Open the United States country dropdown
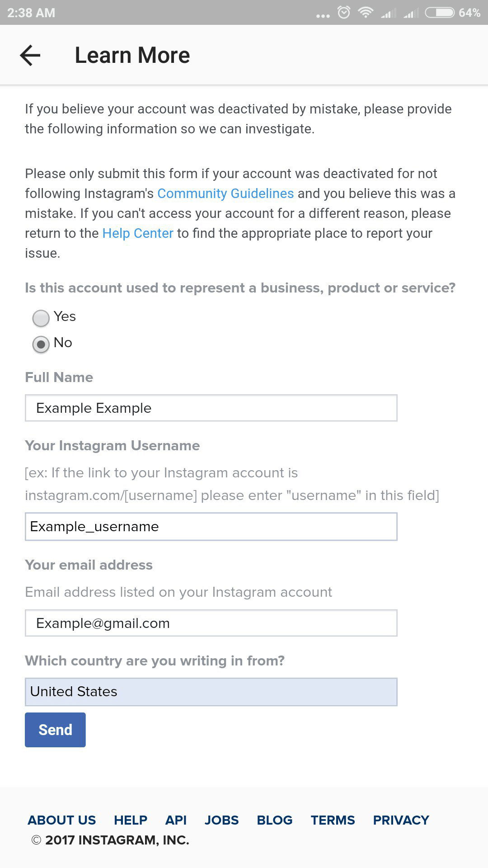This screenshot has height=868, width=488. pos(211,692)
